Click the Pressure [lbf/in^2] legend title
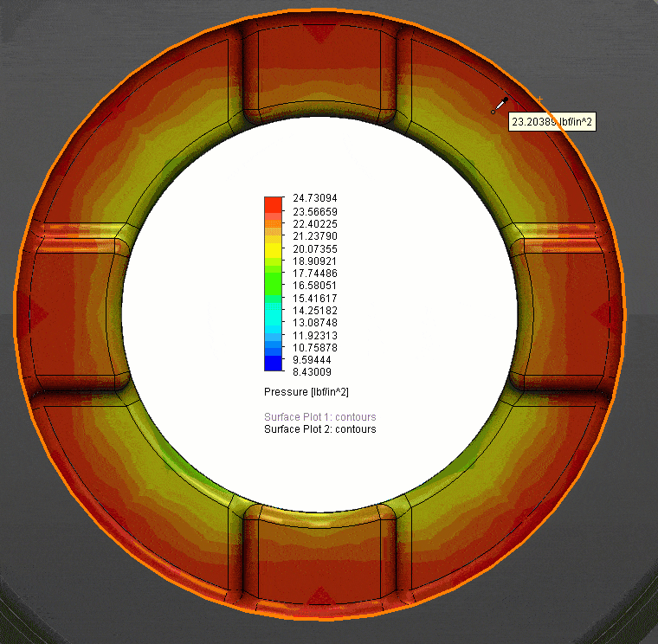The image size is (658, 644). click(x=306, y=391)
